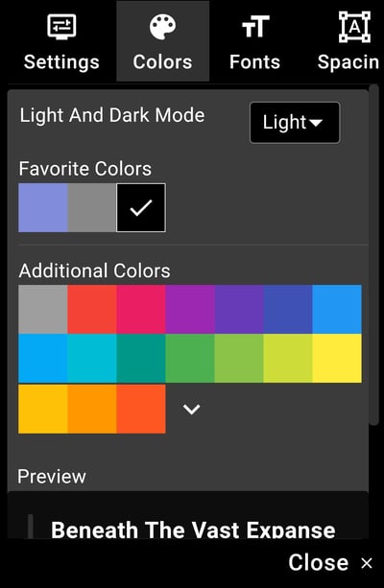Viewport: 384px width, 588px height.
Task: Click the X icon beside Close
Action: (367, 563)
